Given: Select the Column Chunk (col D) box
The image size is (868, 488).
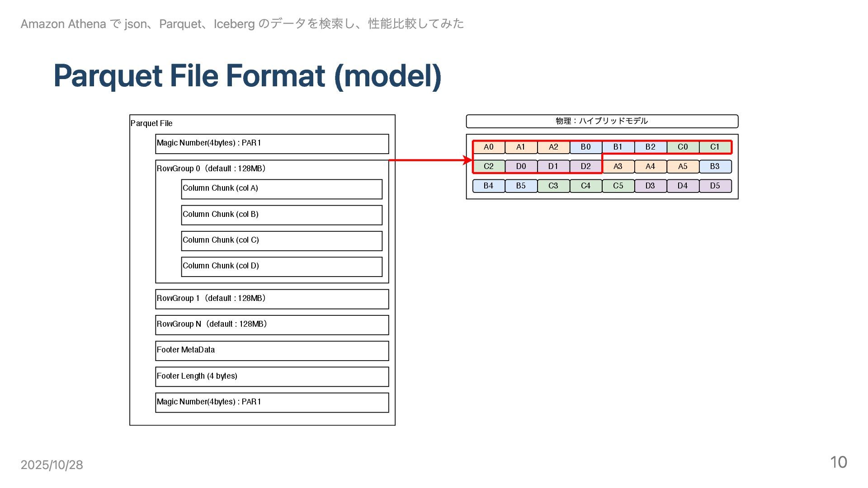Looking at the screenshot, I should pyautogui.click(x=281, y=267).
